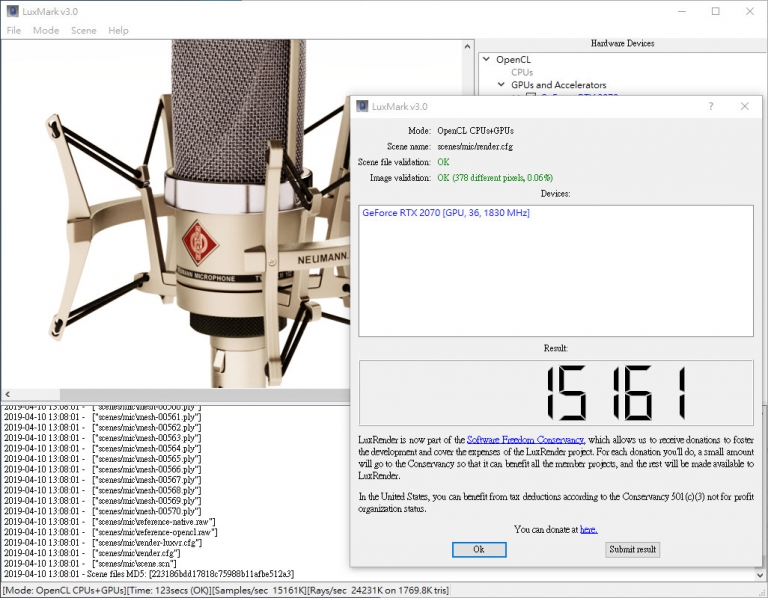
Task: Click the Ok button in result dialog
Action: 479,550
